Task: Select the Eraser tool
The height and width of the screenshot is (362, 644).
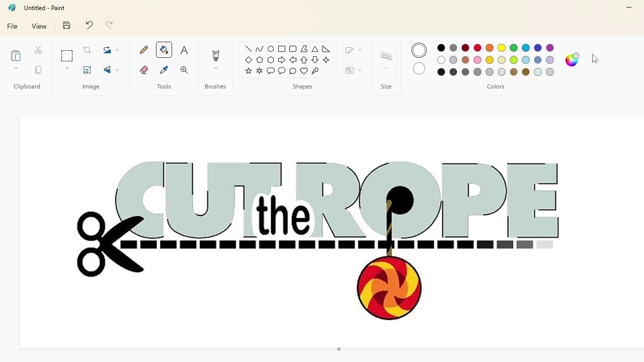Action: click(x=144, y=70)
